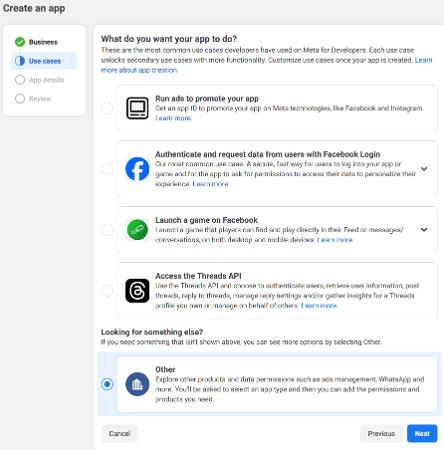Open the Use cases step

tap(45, 61)
